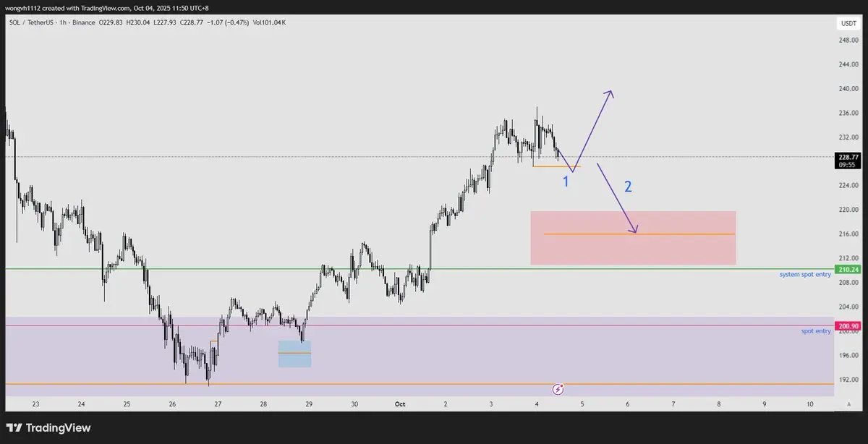Click date label 25 on time axis
The image size is (868, 444).
tap(127, 404)
